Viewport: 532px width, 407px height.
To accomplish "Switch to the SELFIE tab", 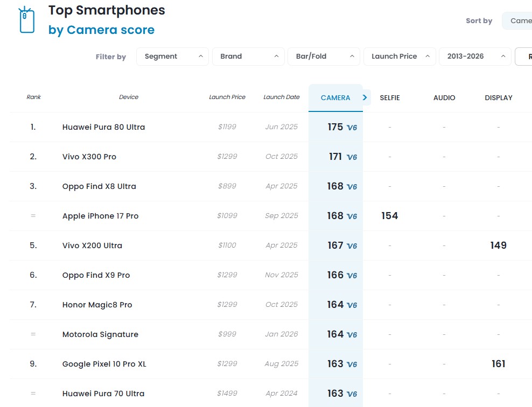I will 390,97.
